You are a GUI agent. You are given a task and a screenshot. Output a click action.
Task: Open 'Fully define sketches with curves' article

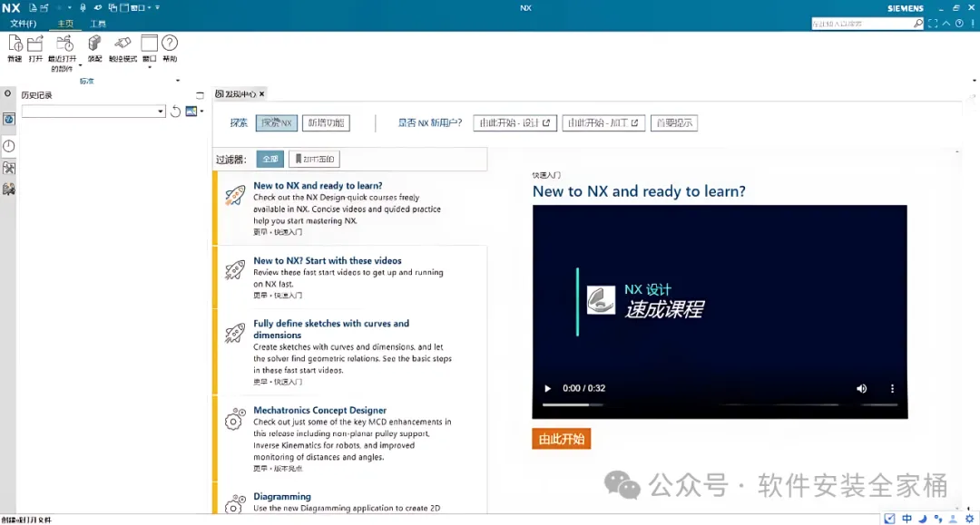tap(331, 329)
